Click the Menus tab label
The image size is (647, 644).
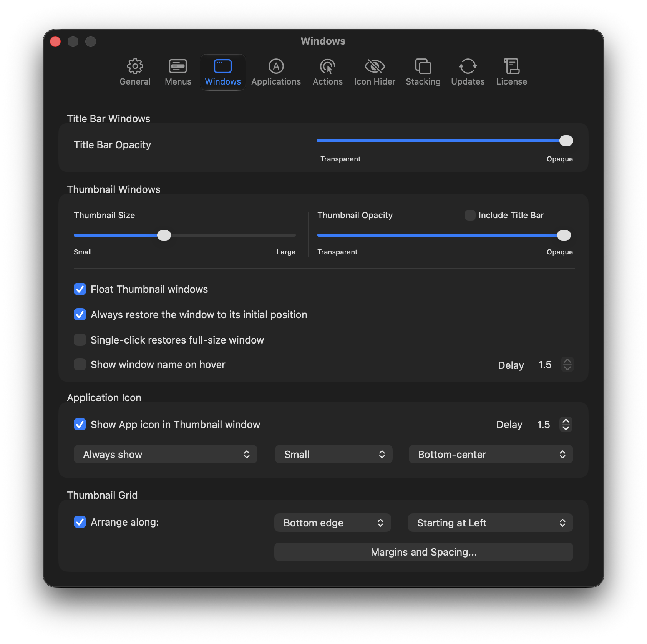(178, 81)
